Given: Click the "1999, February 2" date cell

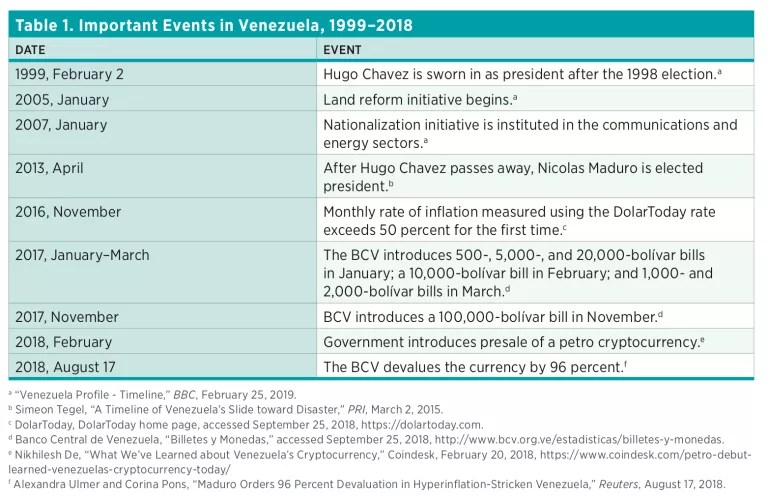Looking at the screenshot, I should coord(69,74).
